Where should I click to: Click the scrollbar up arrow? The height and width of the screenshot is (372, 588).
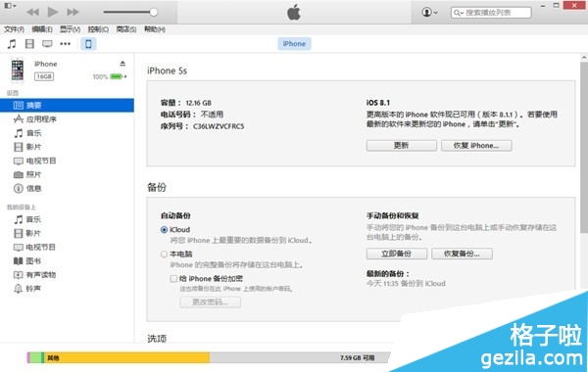[584, 58]
